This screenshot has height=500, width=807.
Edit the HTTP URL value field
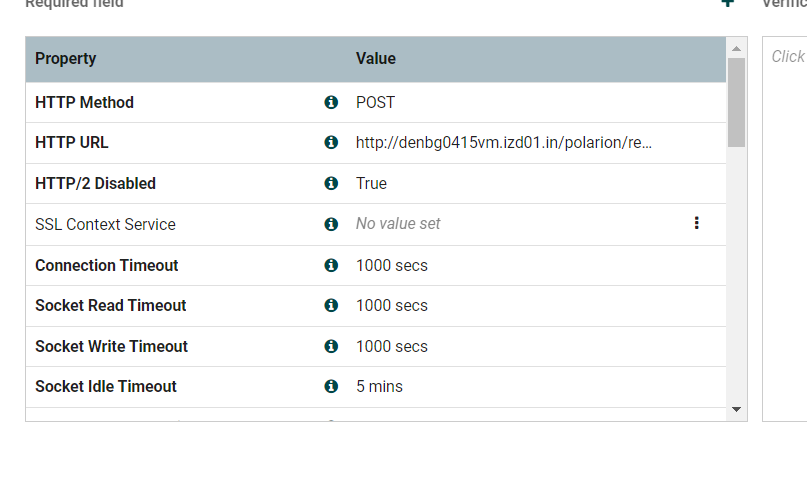(x=504, y=143)
